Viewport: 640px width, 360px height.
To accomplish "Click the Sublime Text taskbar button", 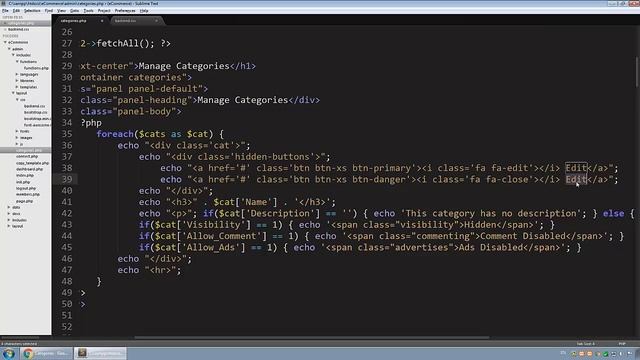I will [x=100, y=353].
